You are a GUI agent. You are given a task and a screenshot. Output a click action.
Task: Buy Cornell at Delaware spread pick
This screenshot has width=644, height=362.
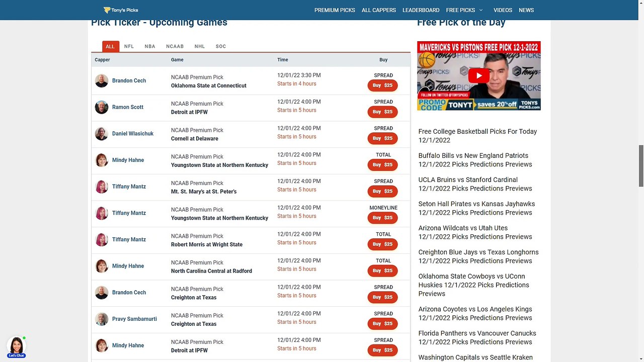tap(382, 138)
